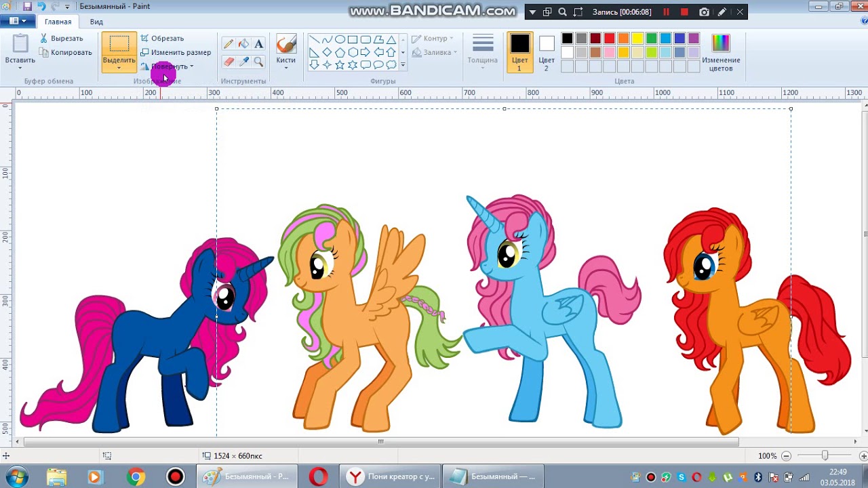Click Копировать copy button
Image resolution: width=868 pixels, height=488 pixels.
pos(66,52)
